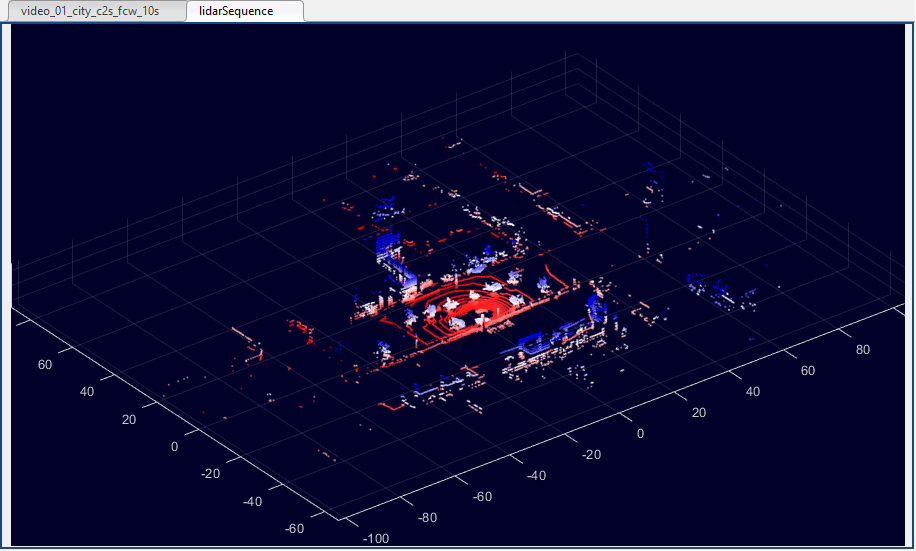Click the -100 axis tick label

[376, 538]
